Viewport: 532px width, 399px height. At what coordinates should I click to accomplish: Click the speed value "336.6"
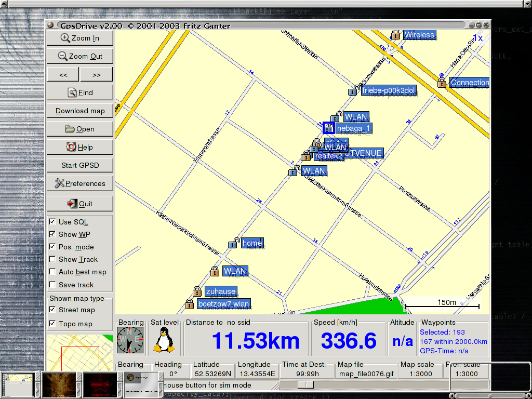349,341
